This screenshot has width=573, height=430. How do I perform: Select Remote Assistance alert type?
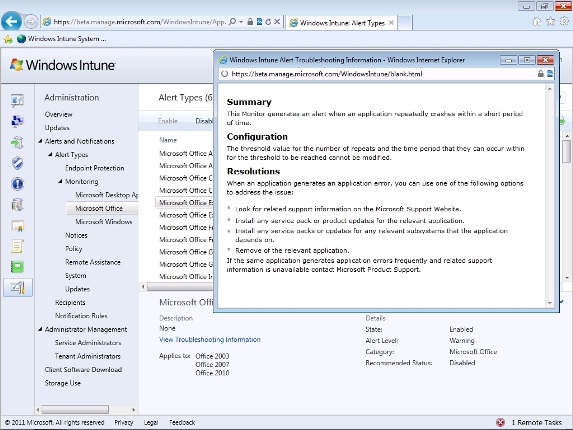(93, 262)
